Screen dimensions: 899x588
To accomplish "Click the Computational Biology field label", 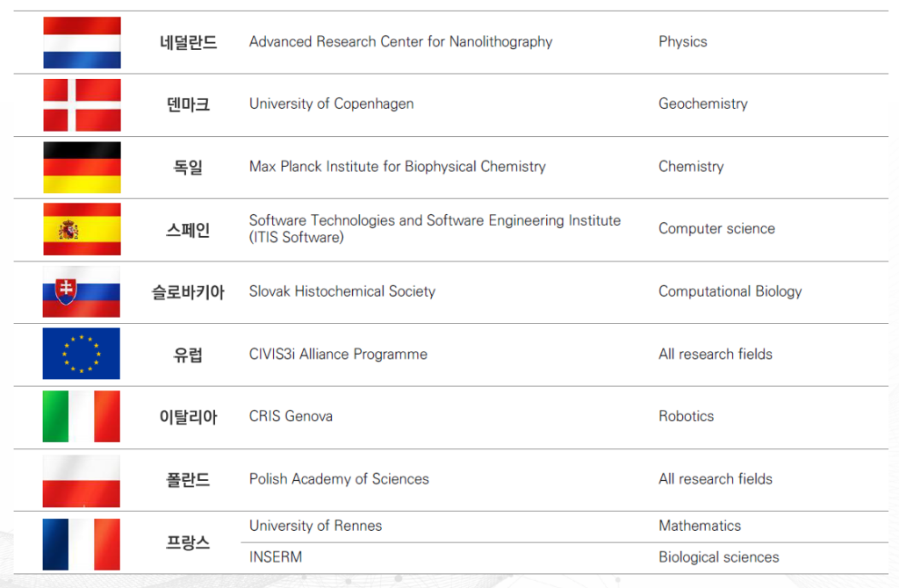I will pos(730,291).
